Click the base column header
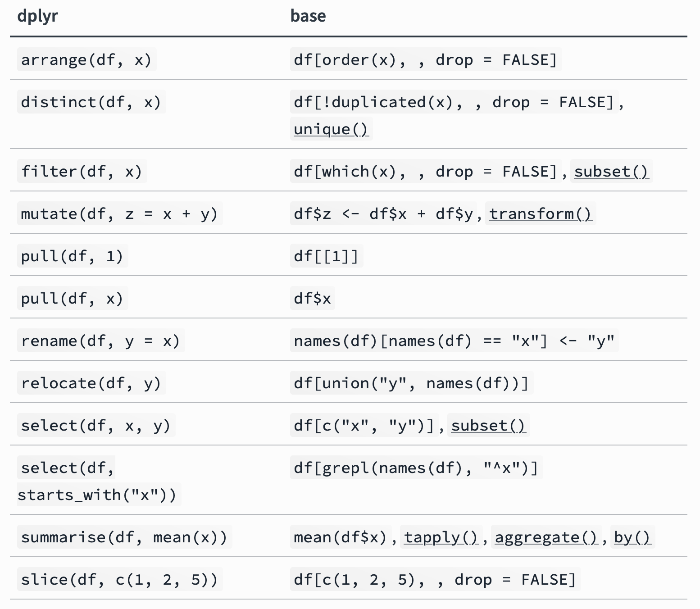 tap(308, 16)
